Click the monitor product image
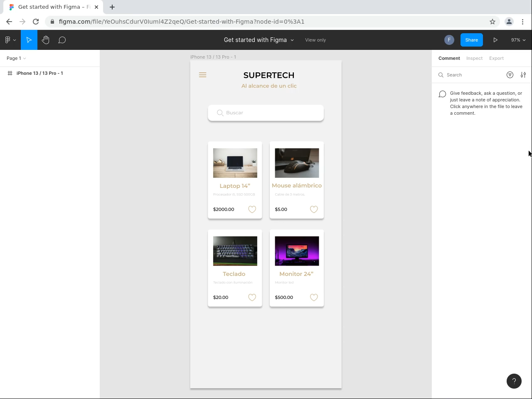This screenshot has width=532, height=399. pos(297,251)
